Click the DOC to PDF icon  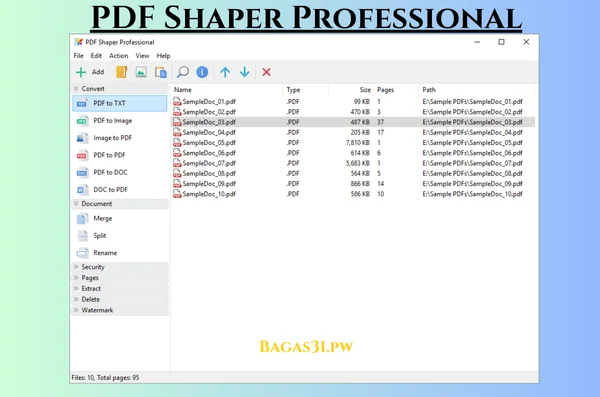tap(82, 190)
